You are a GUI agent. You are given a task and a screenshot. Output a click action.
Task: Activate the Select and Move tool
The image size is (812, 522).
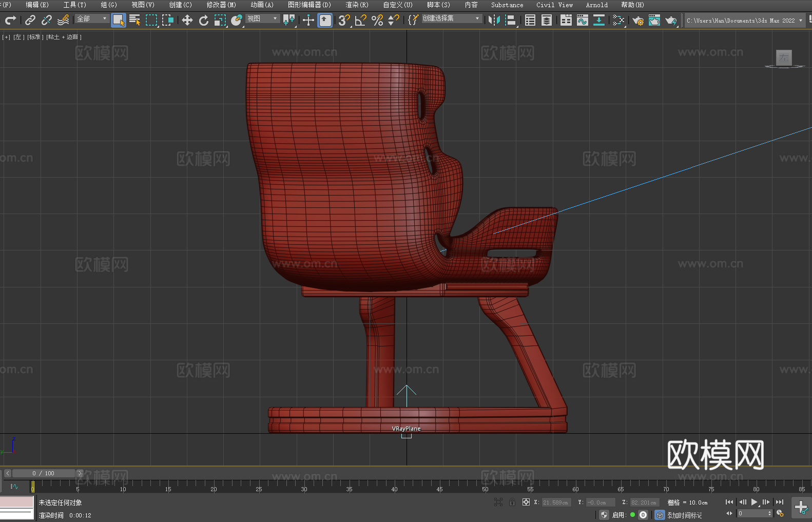tap(187, 20)
